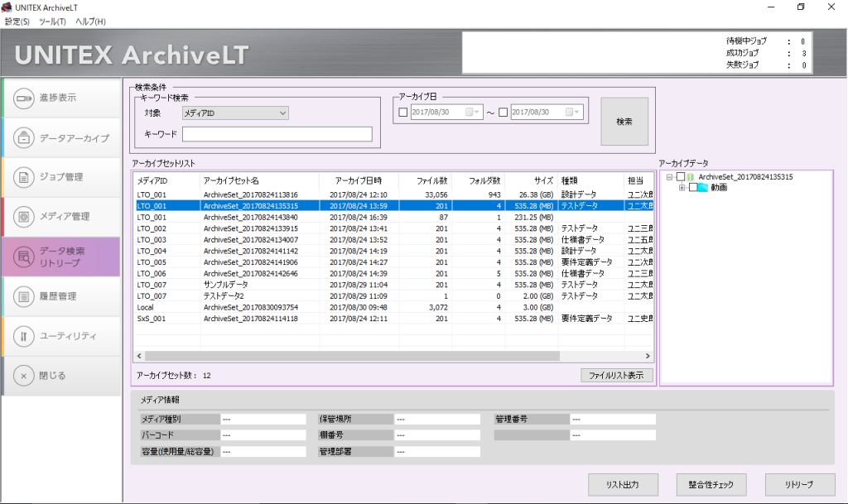Open the ヘルプ(H) menu

(x=90, y=22)
